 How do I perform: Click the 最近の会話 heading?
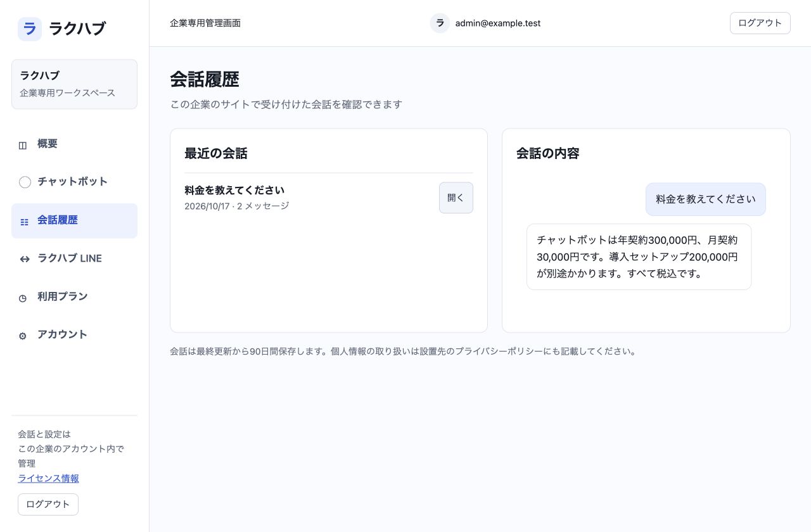[x=216, y=153]
